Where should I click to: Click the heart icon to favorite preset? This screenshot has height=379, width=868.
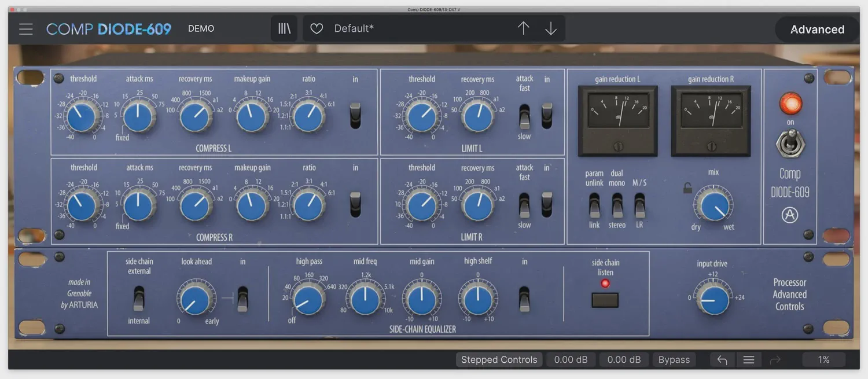(317, 29)
